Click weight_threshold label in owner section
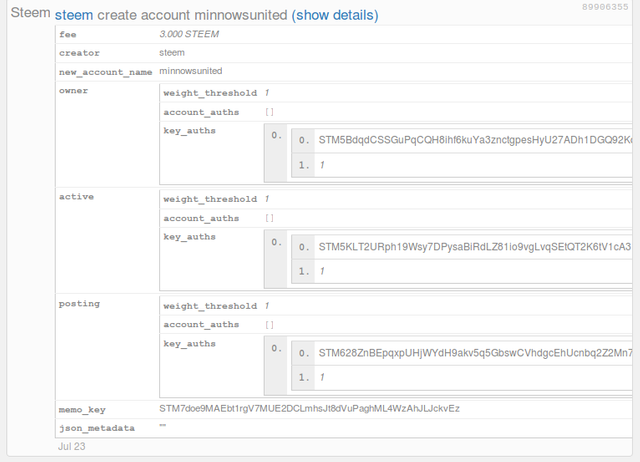Screen dimensions: 640x462 210,93
